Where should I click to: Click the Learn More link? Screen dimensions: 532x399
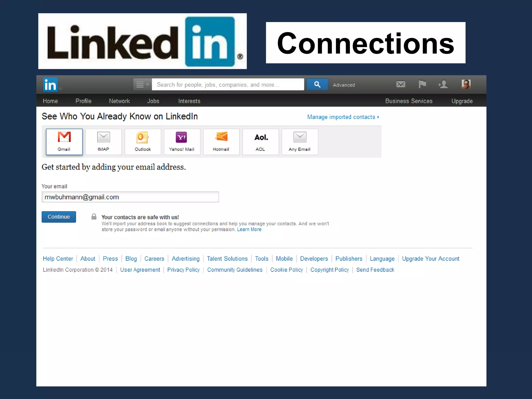249,230
